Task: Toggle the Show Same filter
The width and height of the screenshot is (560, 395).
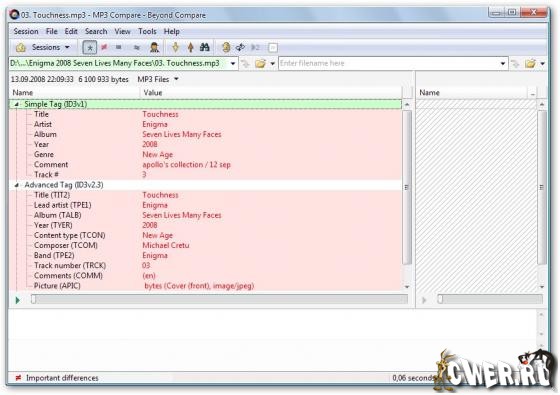Action: (x=119, y=47)
